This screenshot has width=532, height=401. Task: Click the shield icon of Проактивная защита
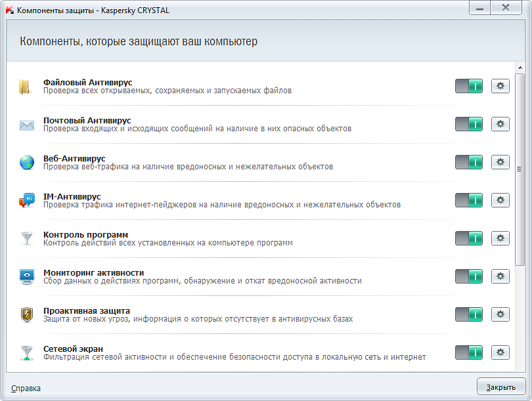coord(27,314)
